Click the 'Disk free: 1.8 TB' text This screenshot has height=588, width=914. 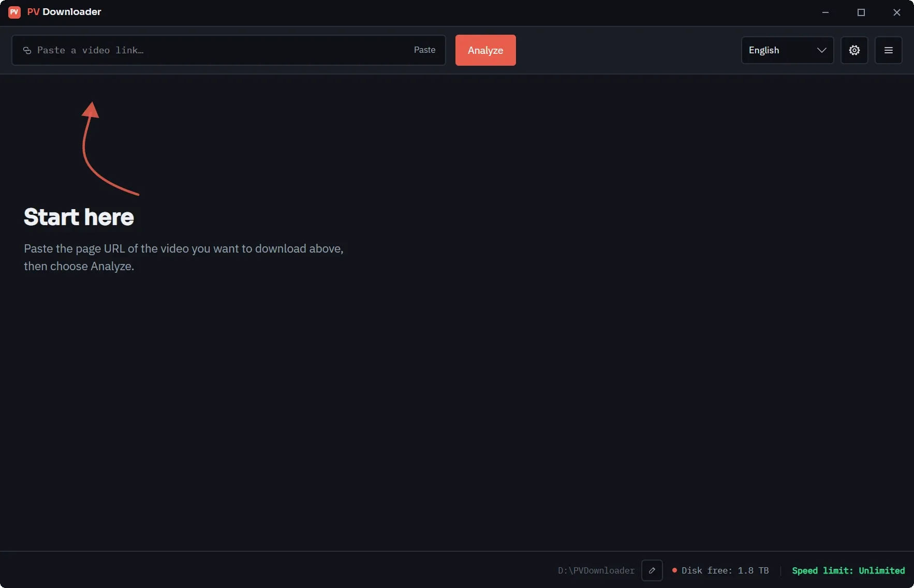click(x=725, y=570)
